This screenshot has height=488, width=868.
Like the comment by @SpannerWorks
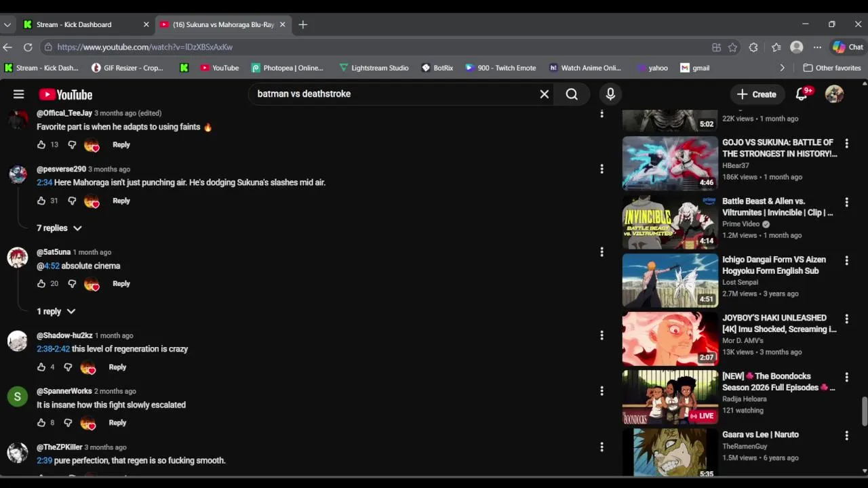41,423
